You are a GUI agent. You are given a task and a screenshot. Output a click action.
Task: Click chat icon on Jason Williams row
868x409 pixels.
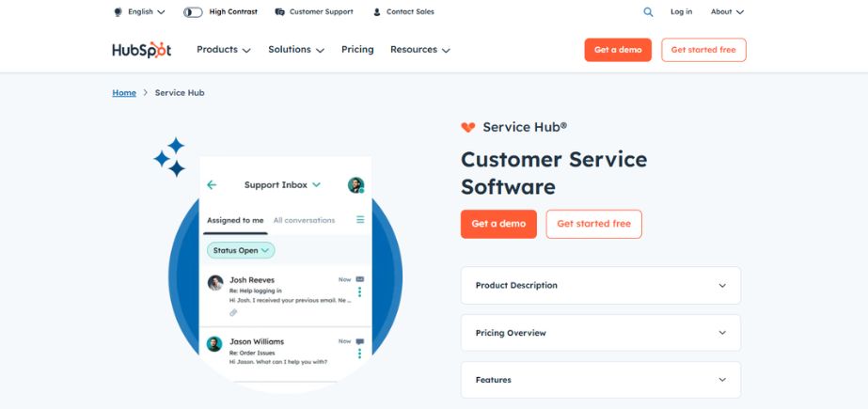click(360, 341)
